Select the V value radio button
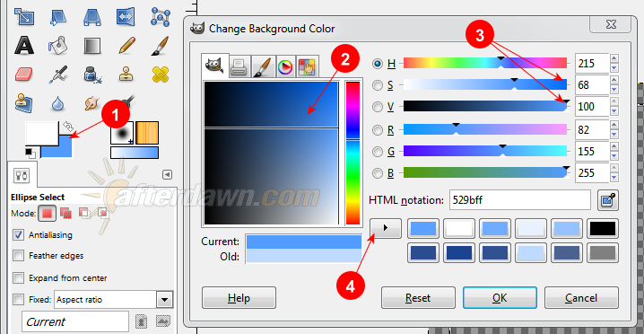The image size is (644, 334). point(378,107)
